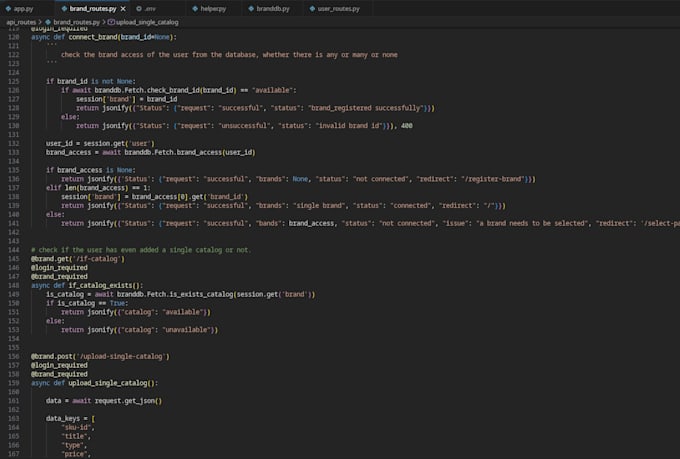The height and width of the screenshot is (459, 680).
Task: Click the Python icon on branddb.py tab
Action: [251, 9]
